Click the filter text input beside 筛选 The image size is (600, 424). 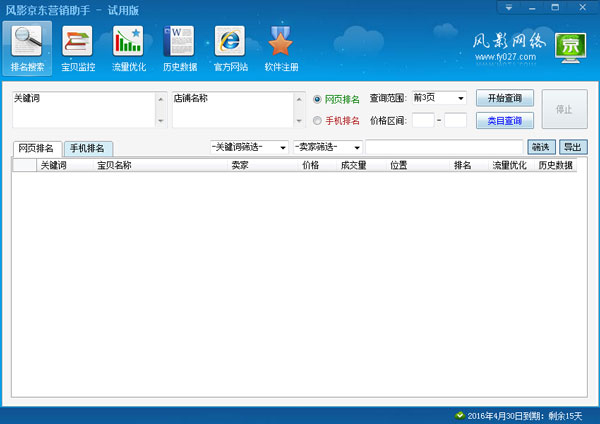point(444,147)
